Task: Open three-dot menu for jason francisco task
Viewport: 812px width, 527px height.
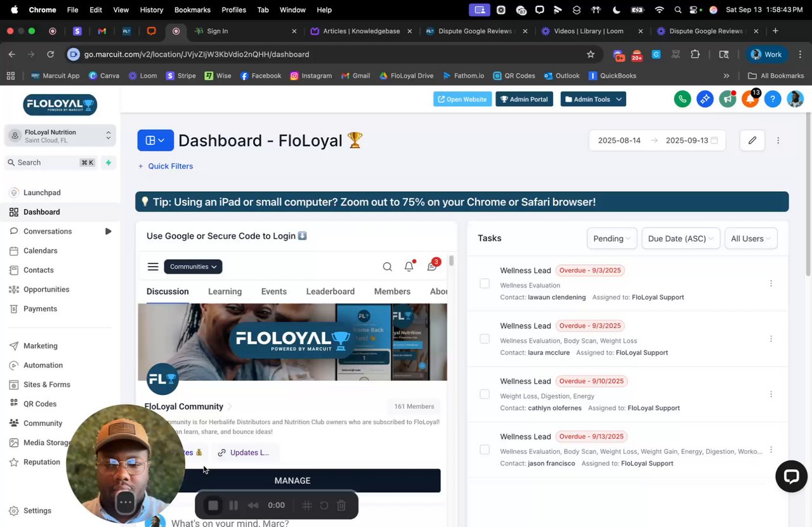Action: (x=771, y=450)
